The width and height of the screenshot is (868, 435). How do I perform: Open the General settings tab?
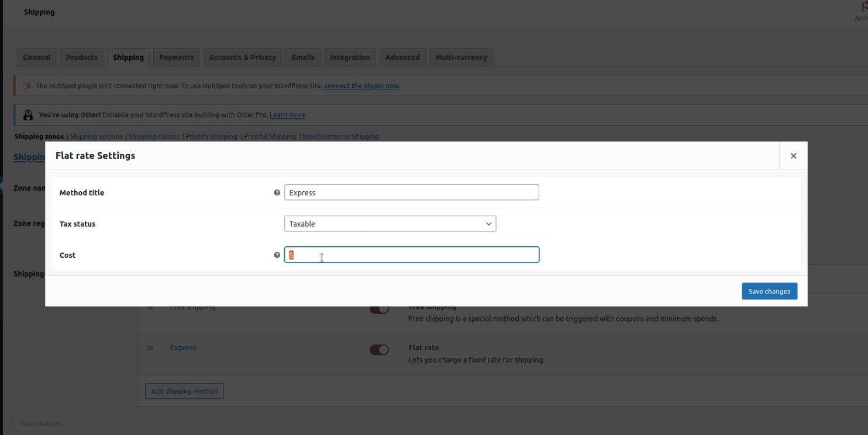click(37, 57)
